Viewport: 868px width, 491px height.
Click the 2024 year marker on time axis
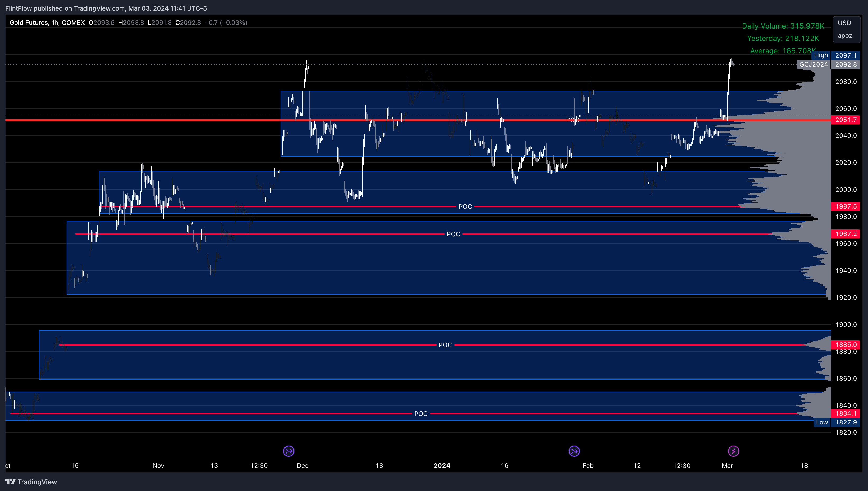(x=442, y=465)
